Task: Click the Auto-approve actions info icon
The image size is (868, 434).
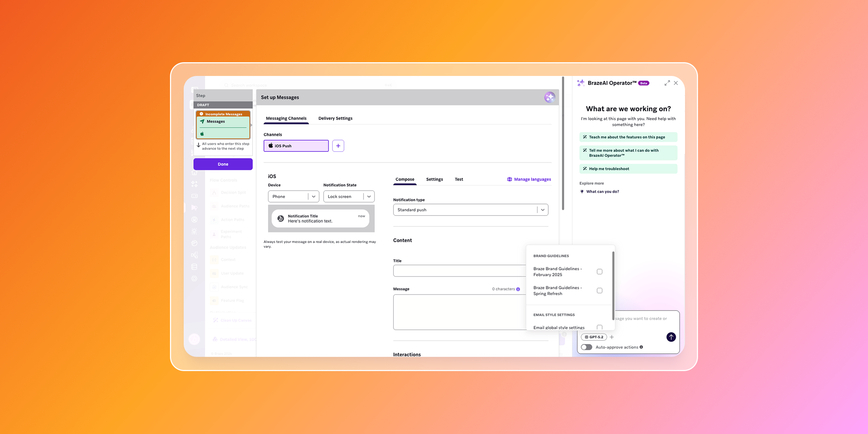Action: (641, 347)
